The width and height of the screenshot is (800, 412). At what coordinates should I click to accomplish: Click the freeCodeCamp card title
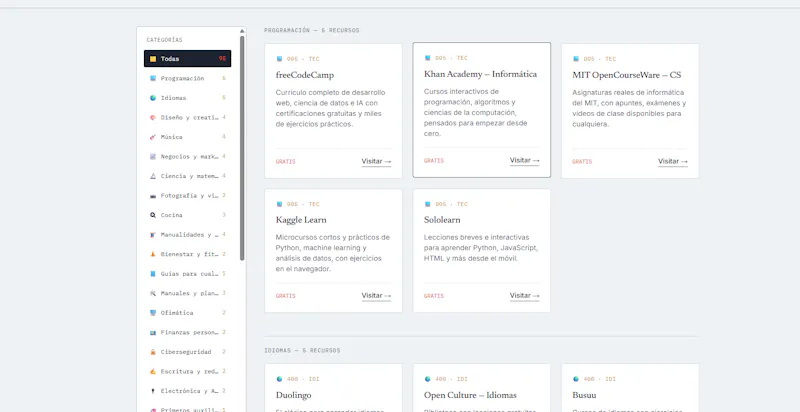305,75
